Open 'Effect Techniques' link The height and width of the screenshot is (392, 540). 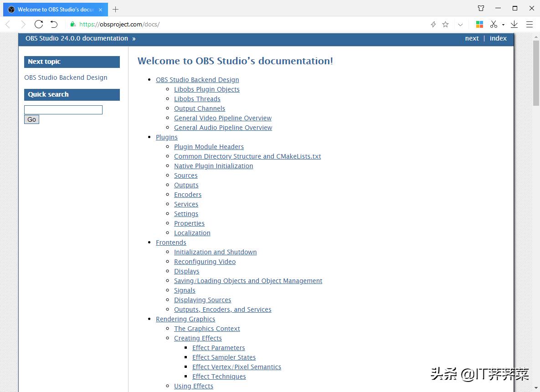click(219, 377)
